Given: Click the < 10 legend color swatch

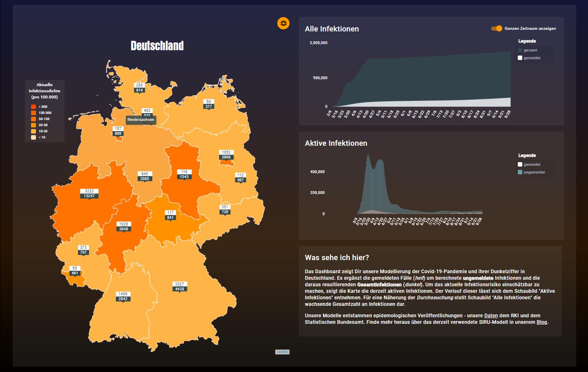Looking at the screenshot, I should pos(33,137).
